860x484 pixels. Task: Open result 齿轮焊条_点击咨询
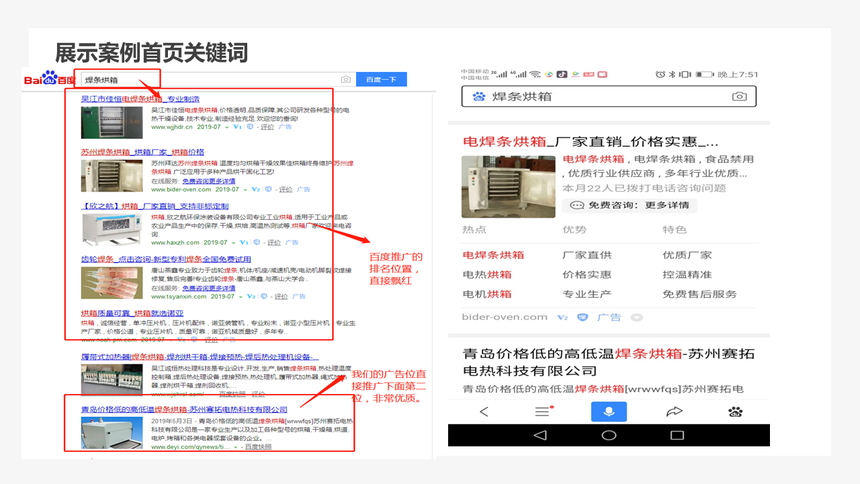point(166,259)
